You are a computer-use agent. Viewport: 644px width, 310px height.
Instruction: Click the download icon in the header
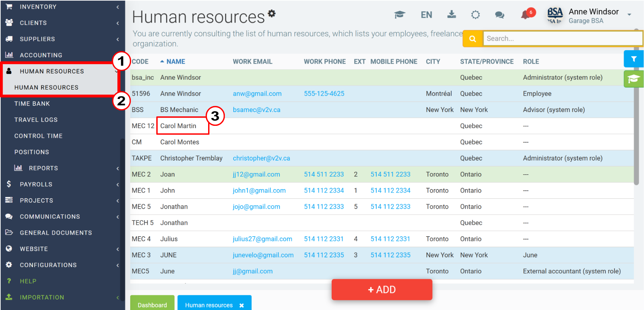point(452,15)
